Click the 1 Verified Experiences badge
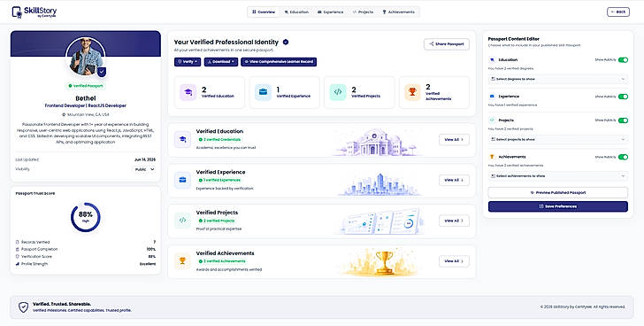The width and height of the screenshot is (644, 326). [x=219, y=180]
